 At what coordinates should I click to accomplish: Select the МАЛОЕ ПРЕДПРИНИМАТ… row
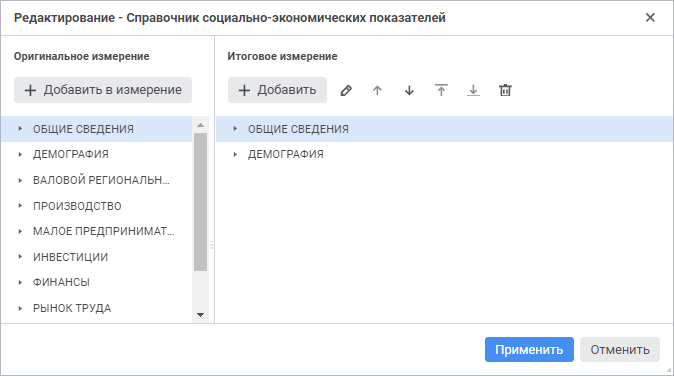tap(96, 231)
